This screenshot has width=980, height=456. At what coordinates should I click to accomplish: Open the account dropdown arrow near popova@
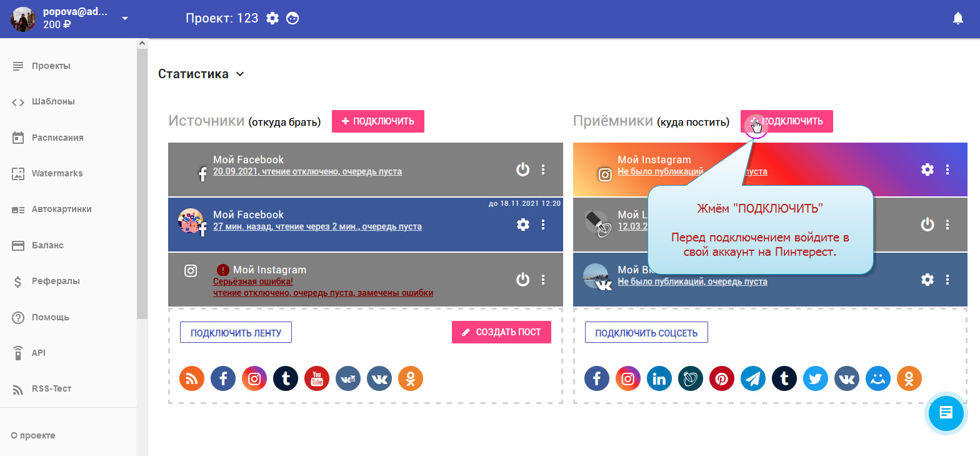[125, 19]
